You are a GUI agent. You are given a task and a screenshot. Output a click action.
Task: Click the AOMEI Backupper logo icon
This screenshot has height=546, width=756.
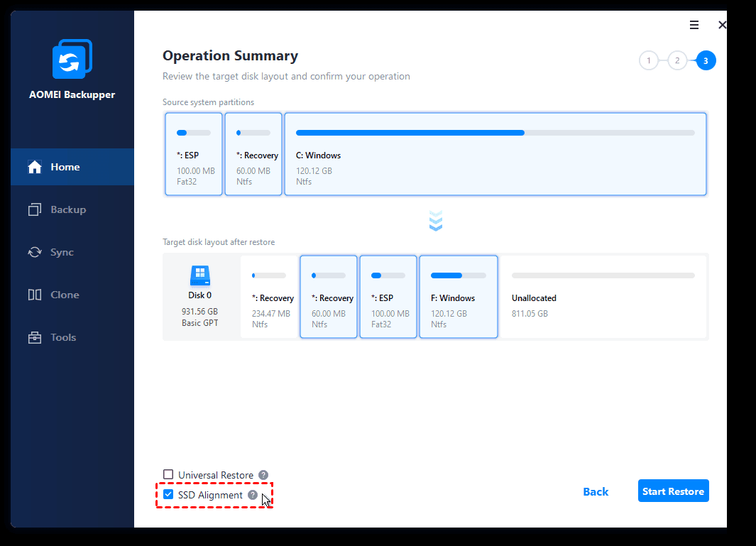click(x=72, y=59)
